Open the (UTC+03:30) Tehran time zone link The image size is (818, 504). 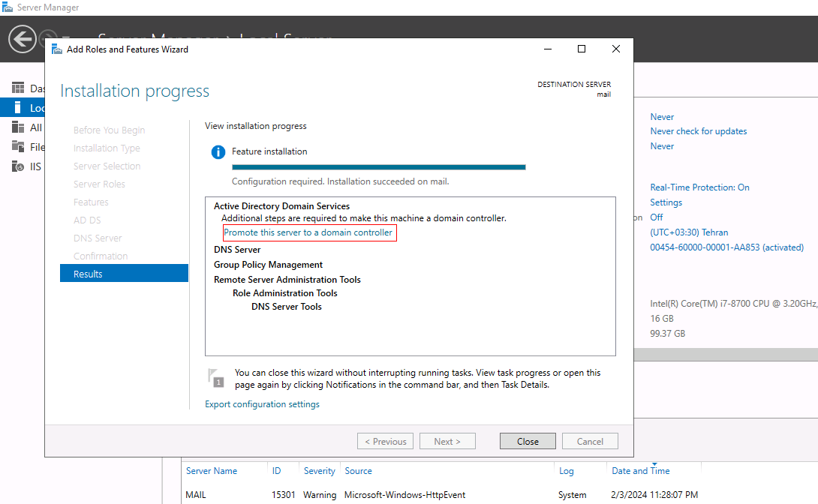pos(689,232)
